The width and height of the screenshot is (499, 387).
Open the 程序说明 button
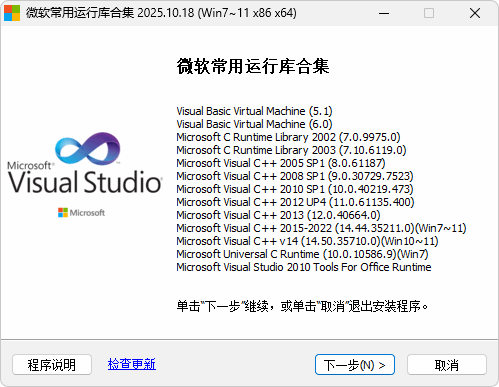pos(52,365)
